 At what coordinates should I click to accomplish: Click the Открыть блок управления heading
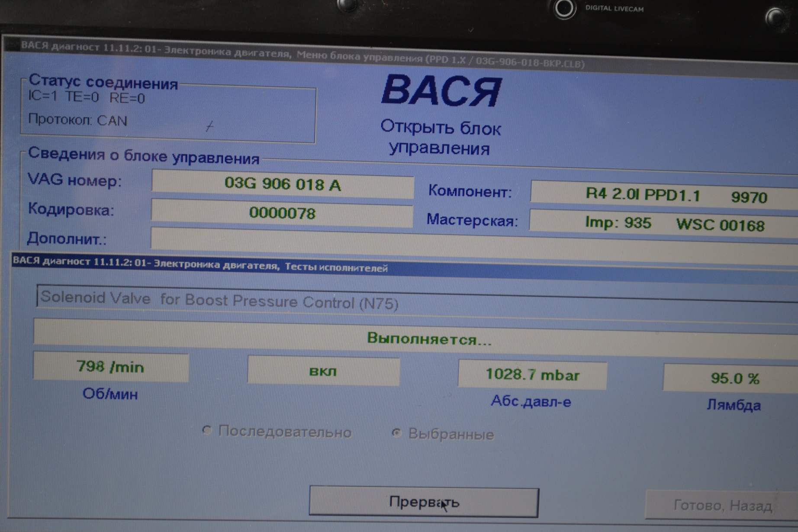coord(440,138)
